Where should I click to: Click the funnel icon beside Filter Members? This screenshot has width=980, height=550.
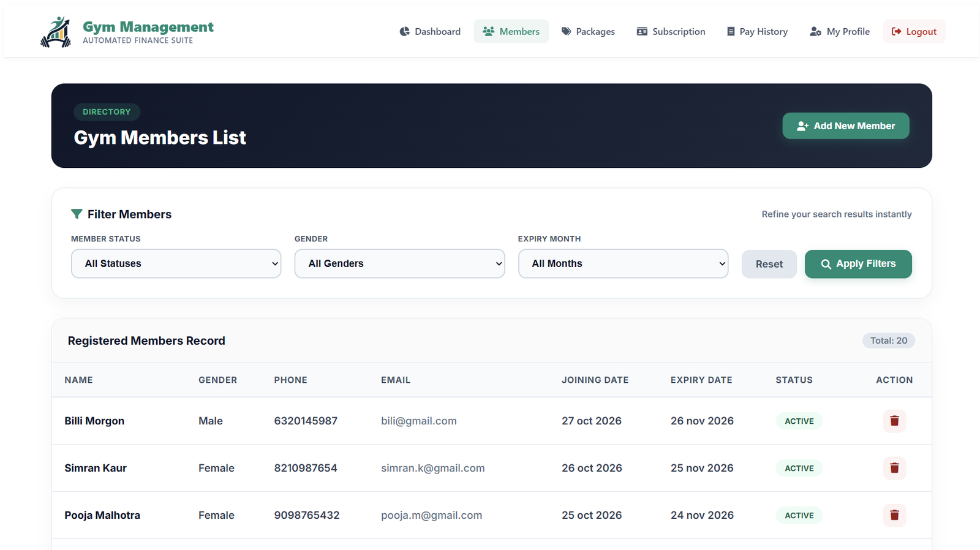point(77,214)
